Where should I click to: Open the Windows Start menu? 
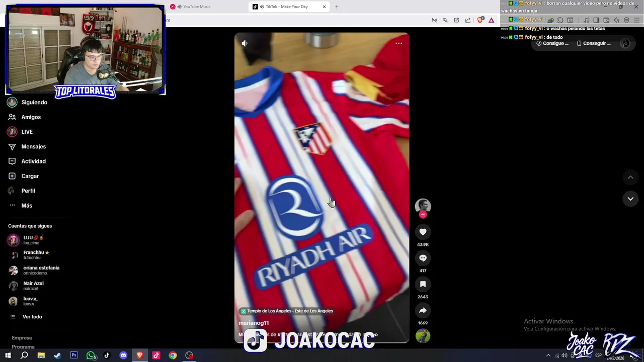8,355
